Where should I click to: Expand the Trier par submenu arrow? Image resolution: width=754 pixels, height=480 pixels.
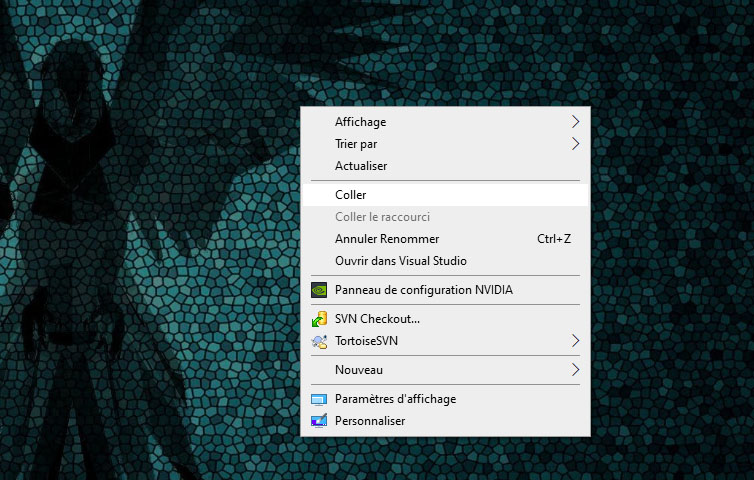[x=575, y=144]
